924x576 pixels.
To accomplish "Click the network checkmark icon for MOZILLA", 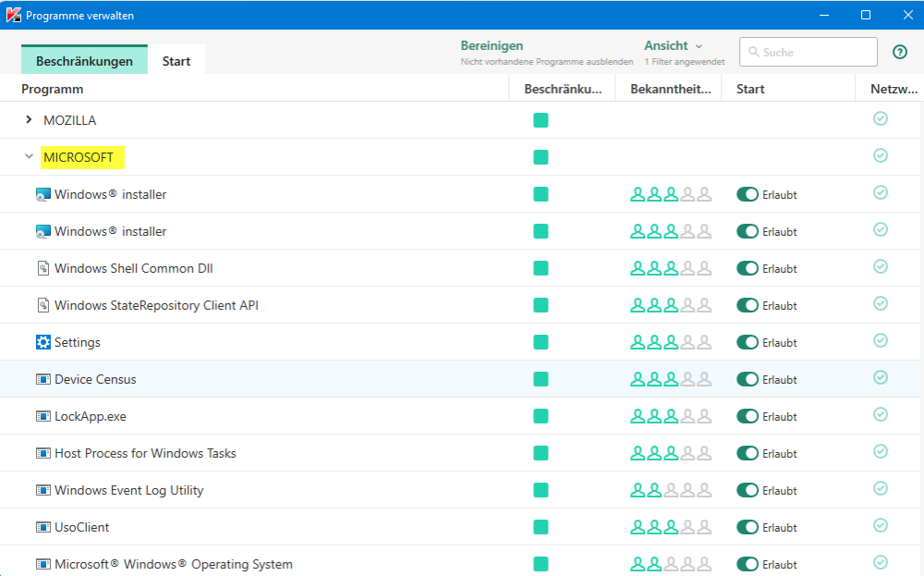I will (x=881, y=119).
